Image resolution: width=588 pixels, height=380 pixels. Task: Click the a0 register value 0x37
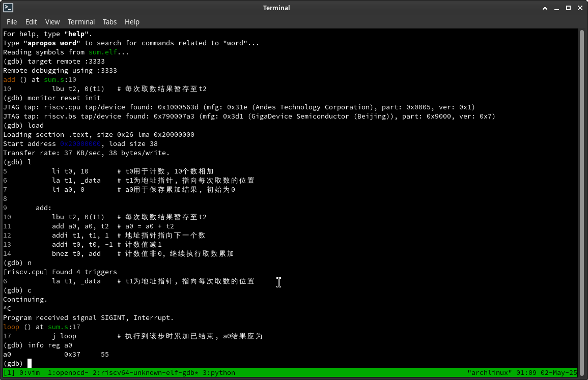click(x=72, y=355)
